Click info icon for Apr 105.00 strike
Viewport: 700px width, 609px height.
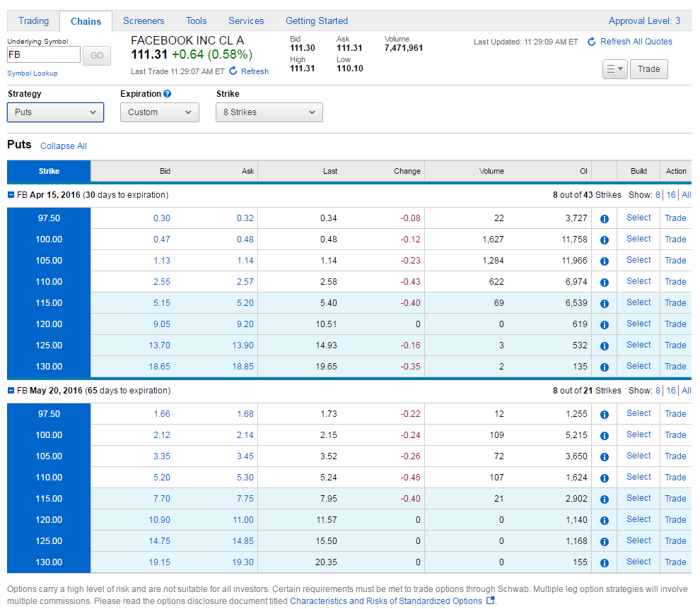(604, 261)
